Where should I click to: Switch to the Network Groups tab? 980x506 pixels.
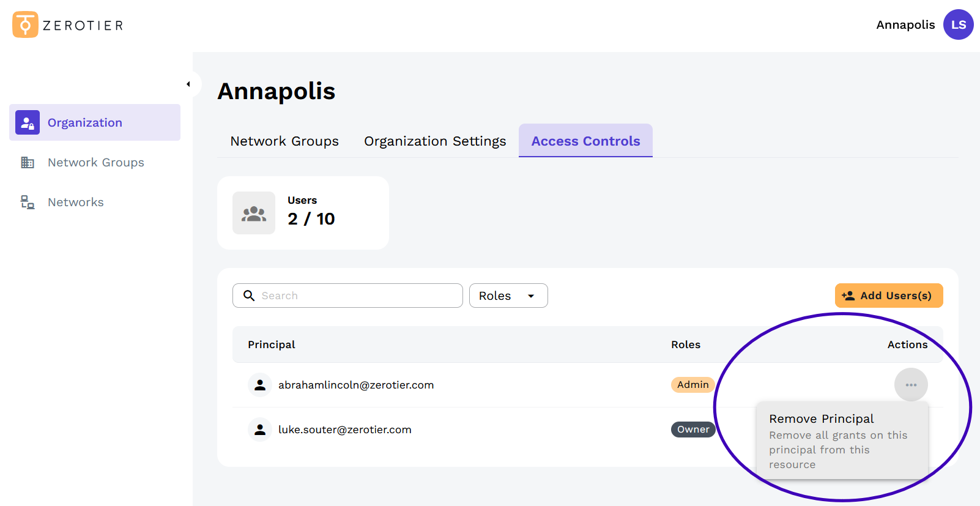[284, 141]
